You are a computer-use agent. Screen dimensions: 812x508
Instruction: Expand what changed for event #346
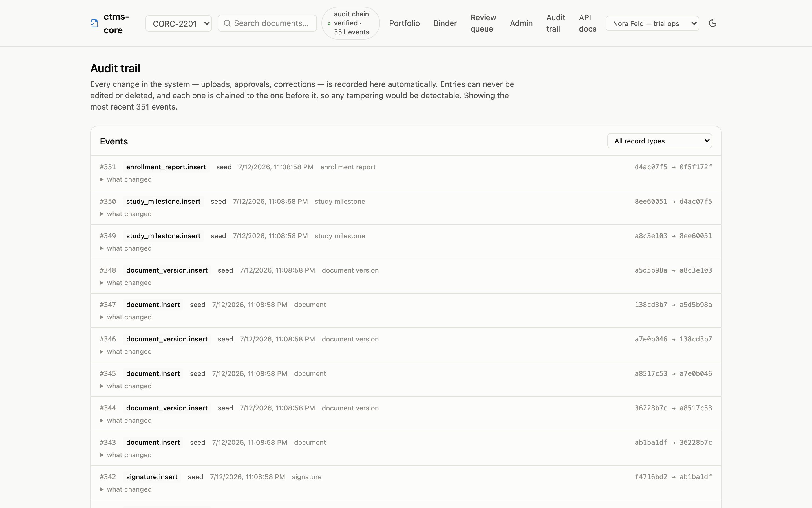click(x=126, y=352)
